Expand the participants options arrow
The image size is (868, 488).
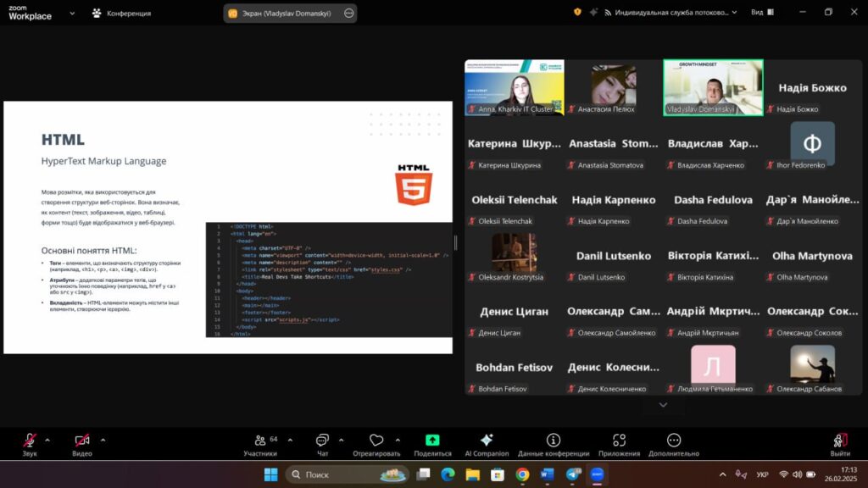click(x=290, y=441)
